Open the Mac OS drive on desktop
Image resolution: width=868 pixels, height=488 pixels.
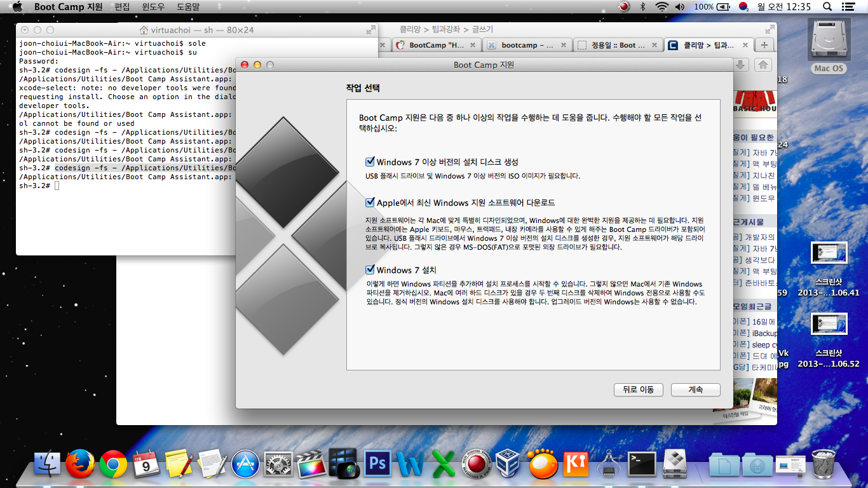click(829, 46)
